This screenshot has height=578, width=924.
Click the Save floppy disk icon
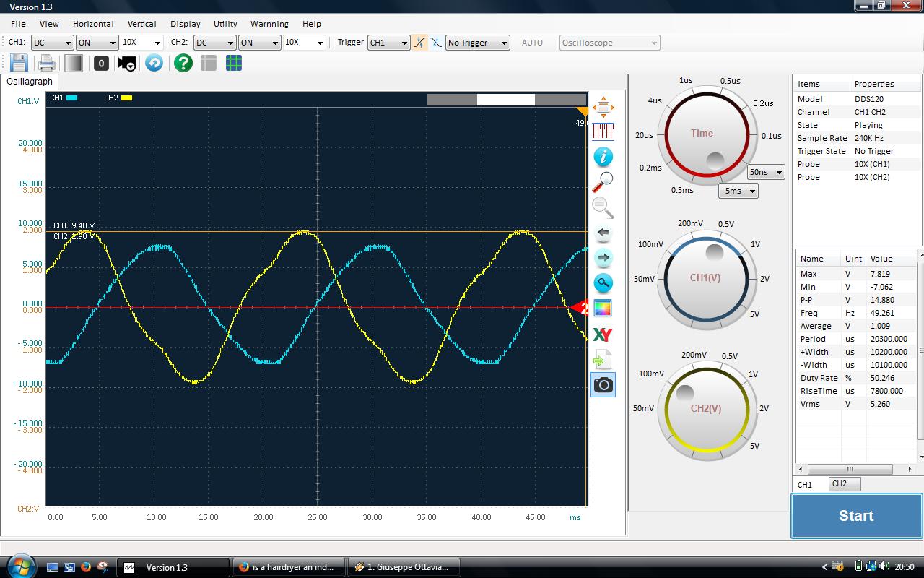point(18,63)
